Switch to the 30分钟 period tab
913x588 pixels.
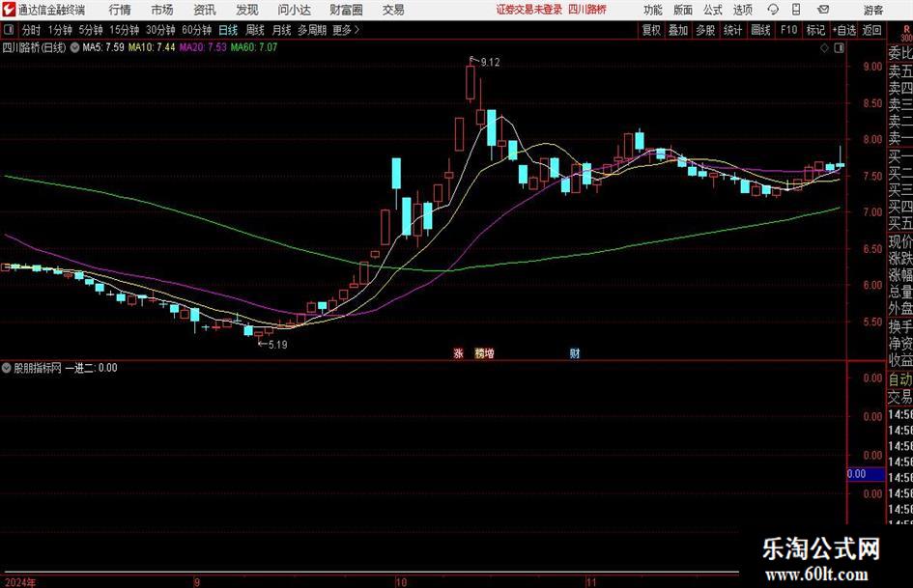pos(160,30)
